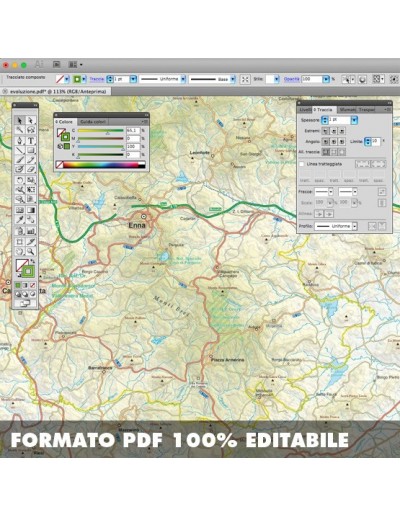The height and width of the screenshot is (517, 400).
Task: Choose the last Estremi projecting cap option
Action: 342,131
